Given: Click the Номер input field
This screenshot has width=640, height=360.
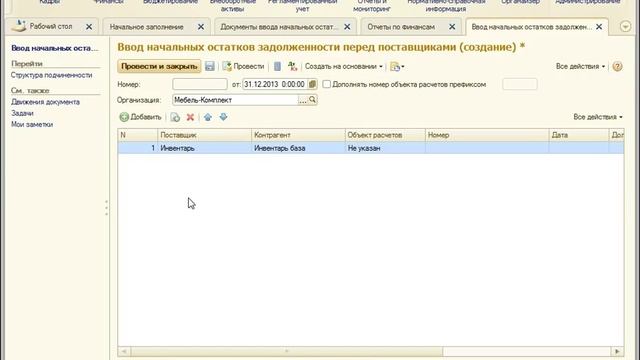Looking at the screenshot, I should pos(200,84).
